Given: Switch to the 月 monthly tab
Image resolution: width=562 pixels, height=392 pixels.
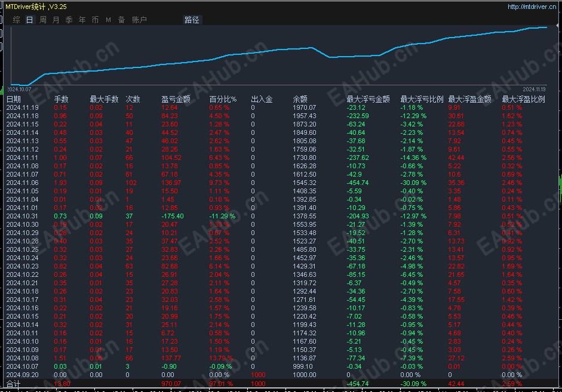Looking at the screenshot, I should [56, 20].
